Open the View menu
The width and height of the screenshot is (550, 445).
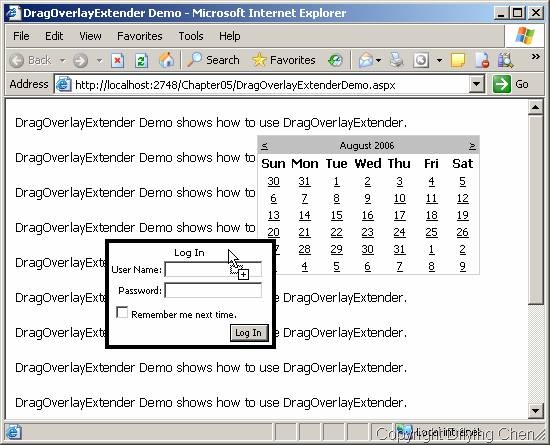(90, 36)
